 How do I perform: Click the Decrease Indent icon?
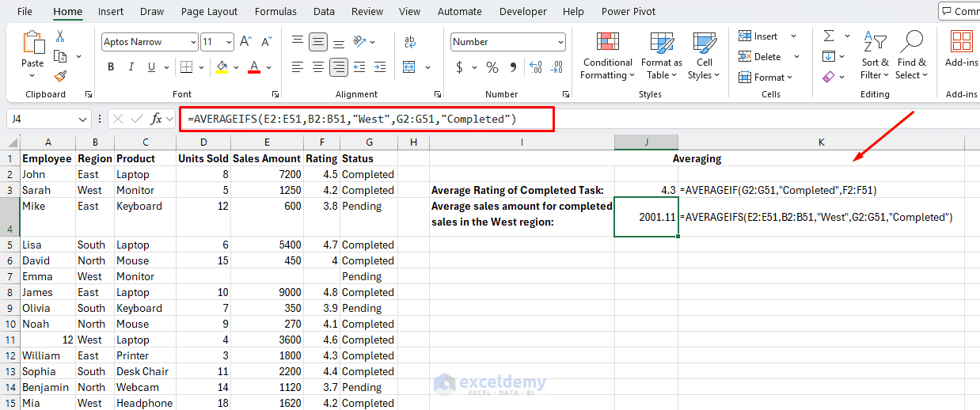[359, 67]
